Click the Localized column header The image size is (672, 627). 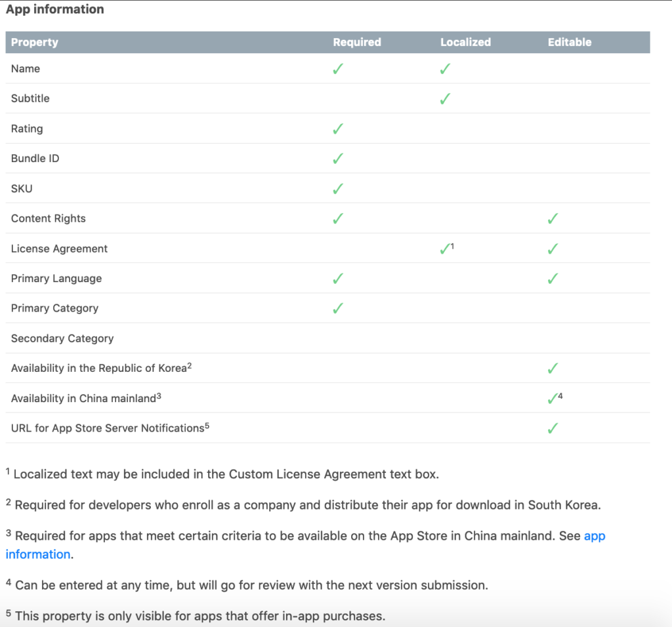tap(465, 42)
